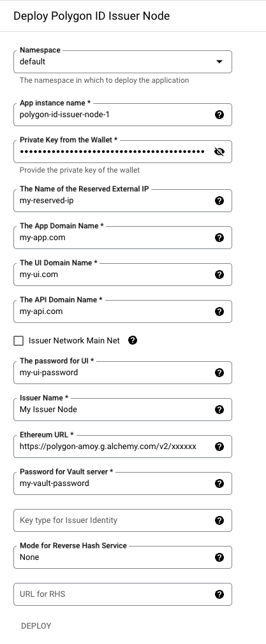The image size is (266, 644).
Task: Focus the Key type for Issuer Identity field
Action: pos(114,520)
